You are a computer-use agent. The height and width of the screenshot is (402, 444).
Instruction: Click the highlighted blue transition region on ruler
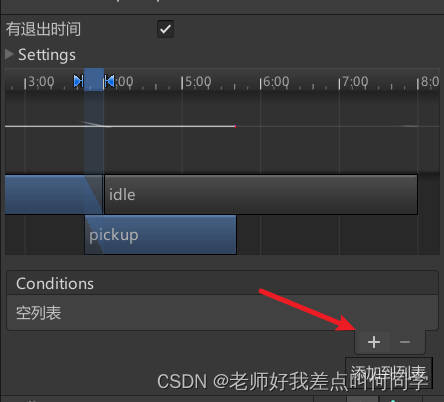point(94,80)
